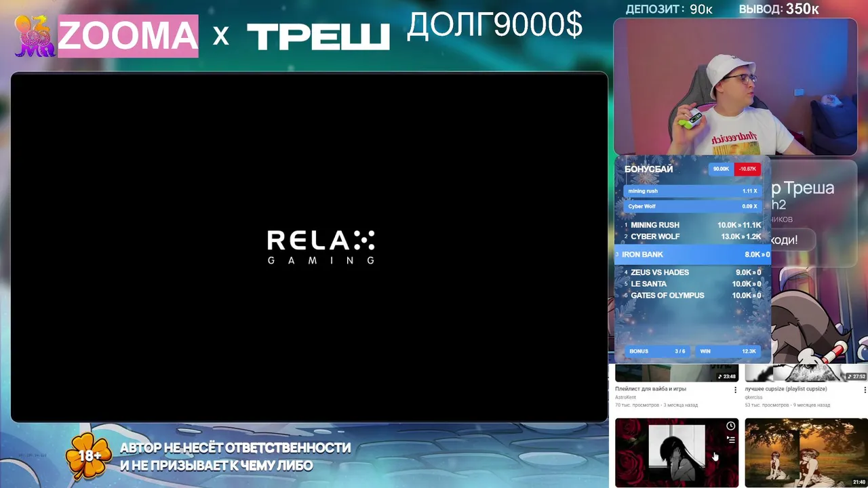The image size is (868, 488).
Task: Click the ДОЛГ9000$ text
Action: coord(494,25)
